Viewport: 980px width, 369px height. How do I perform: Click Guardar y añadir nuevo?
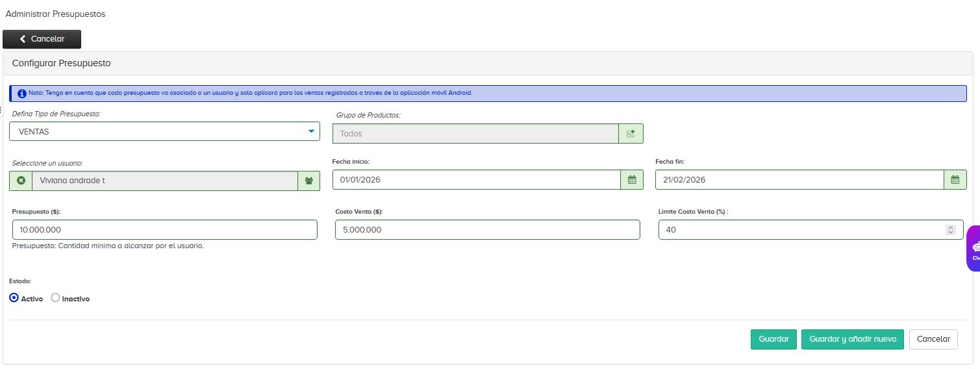tap(852, 339)
